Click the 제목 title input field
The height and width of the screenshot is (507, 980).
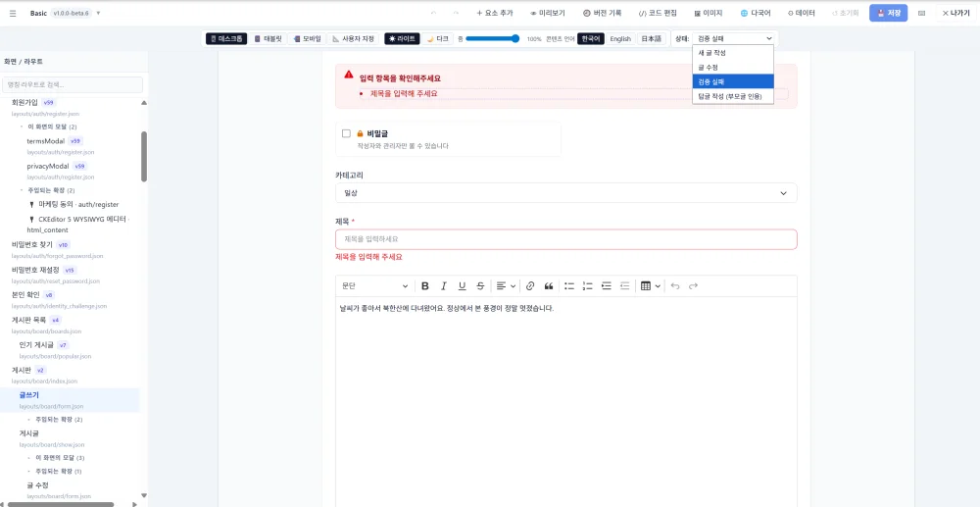pos(565,239)
